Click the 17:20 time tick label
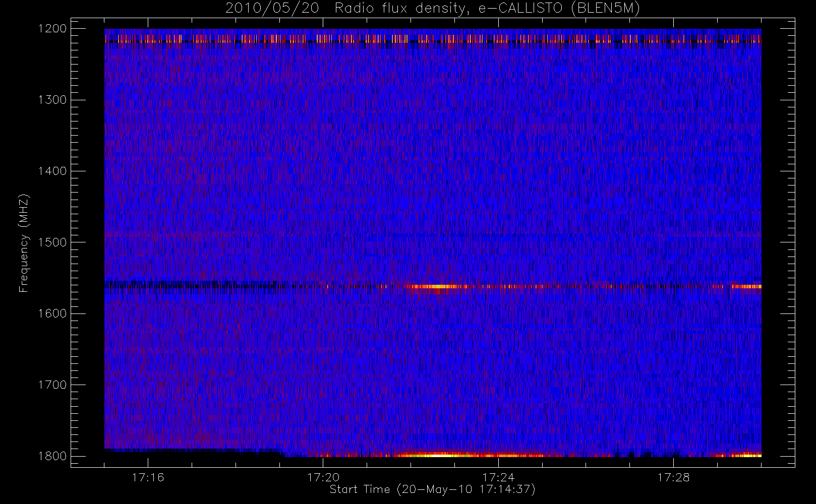816x504 pixels. coord(323,477)
